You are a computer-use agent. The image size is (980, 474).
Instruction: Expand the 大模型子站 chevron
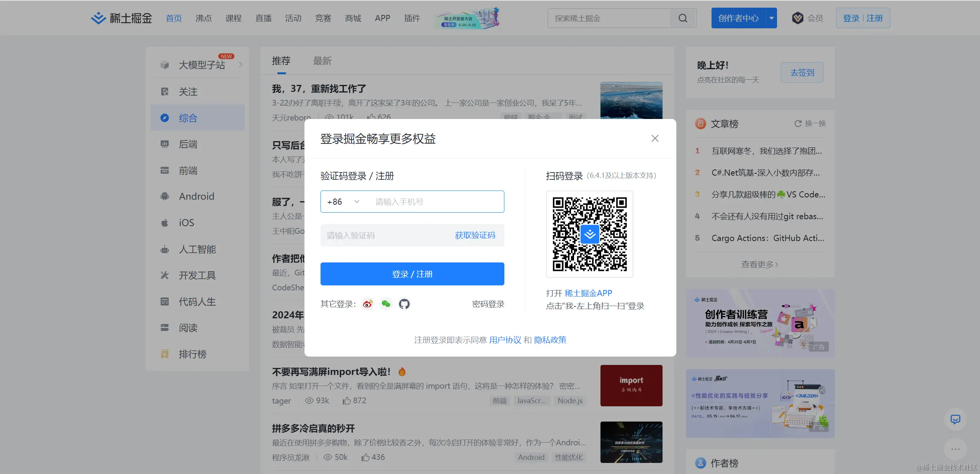[241, 65]
